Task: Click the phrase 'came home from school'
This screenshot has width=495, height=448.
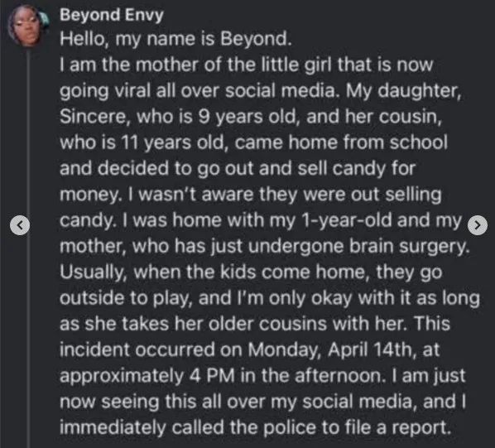Action: pyautogui.click(x=341, y=142)
